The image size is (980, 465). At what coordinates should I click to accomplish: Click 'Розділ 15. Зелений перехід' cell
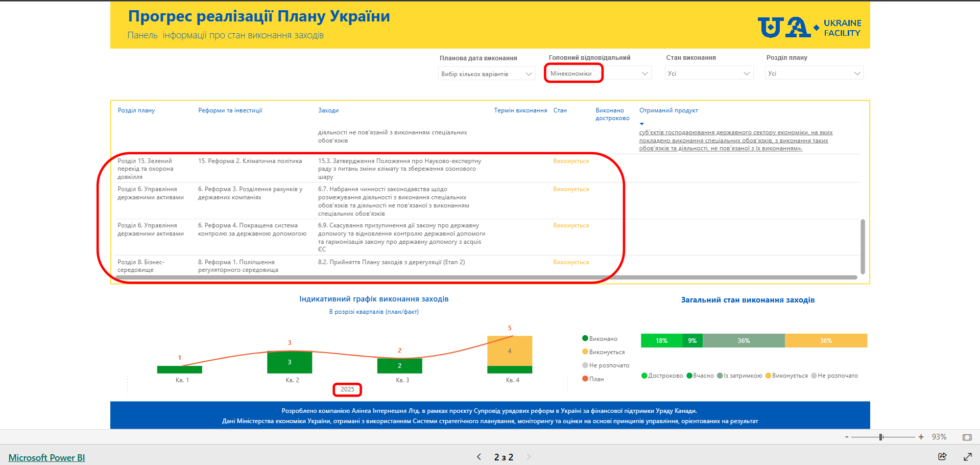pos(146,169)
